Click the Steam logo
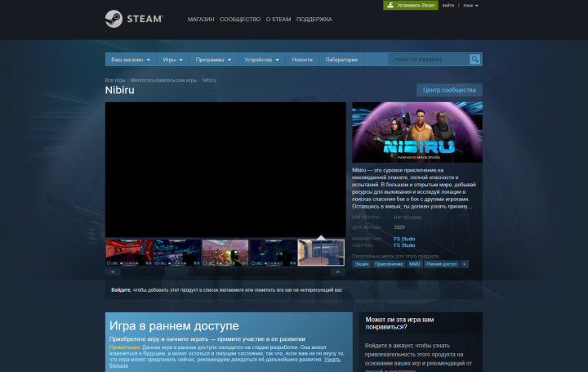This screenshot has height=372, width=588. [134, 19]
